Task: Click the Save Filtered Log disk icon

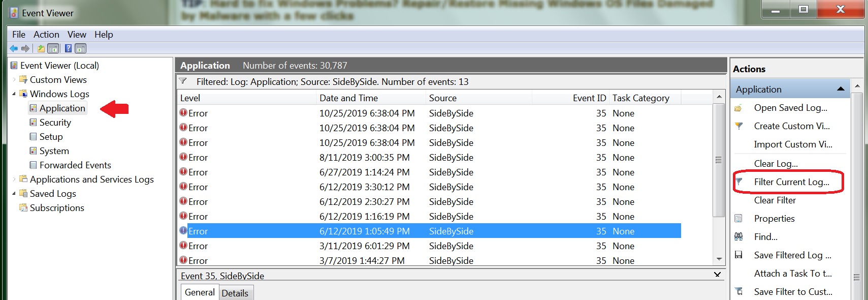Action: (x=738, y=255)
